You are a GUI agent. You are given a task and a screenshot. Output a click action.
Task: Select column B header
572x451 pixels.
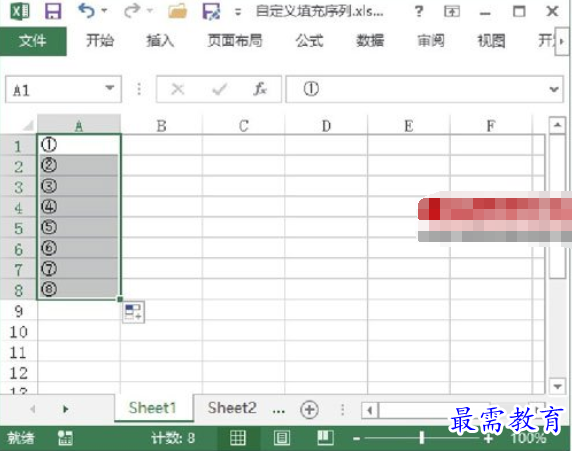(162, 126)
